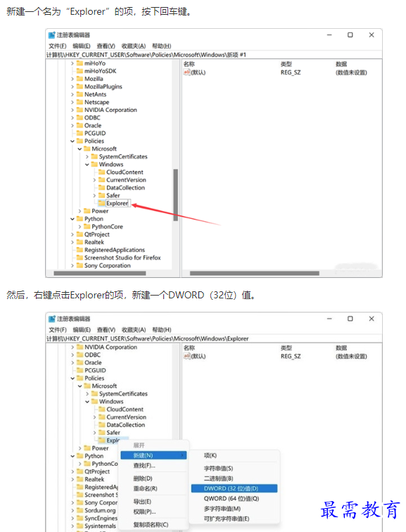406x532 pixels.
Task: Click the QtProject folder icon in upper window
Action: click(80, 234)
